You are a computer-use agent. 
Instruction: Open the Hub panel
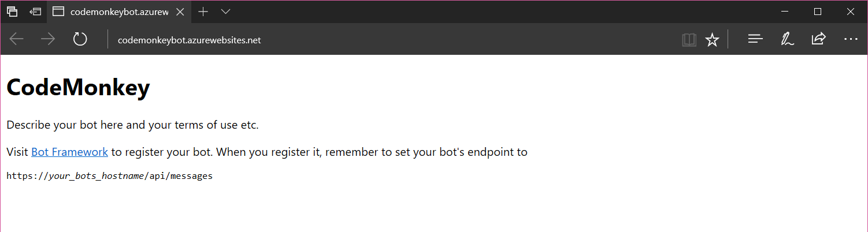[755, 39]
